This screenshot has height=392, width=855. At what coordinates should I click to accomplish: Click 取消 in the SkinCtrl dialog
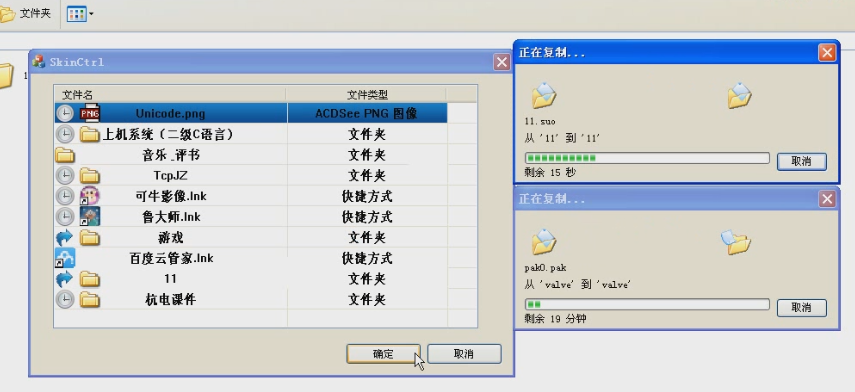pyautogui.click(x=464, y=354)
